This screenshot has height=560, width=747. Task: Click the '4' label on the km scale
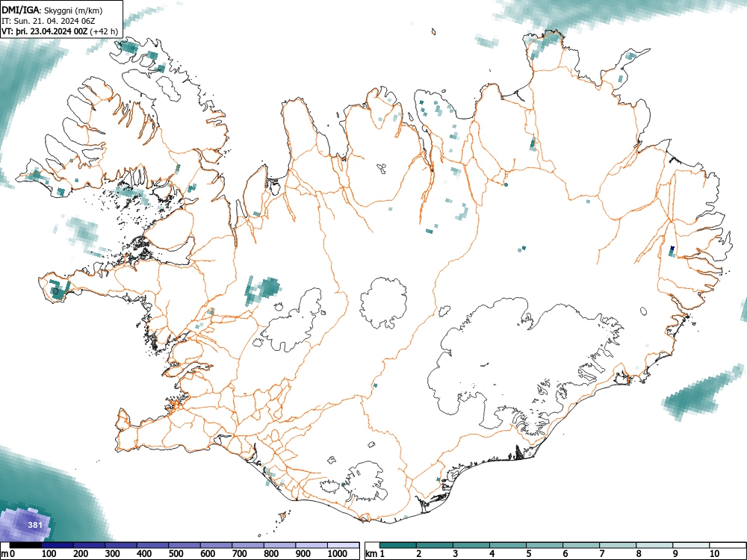(492, 553)
